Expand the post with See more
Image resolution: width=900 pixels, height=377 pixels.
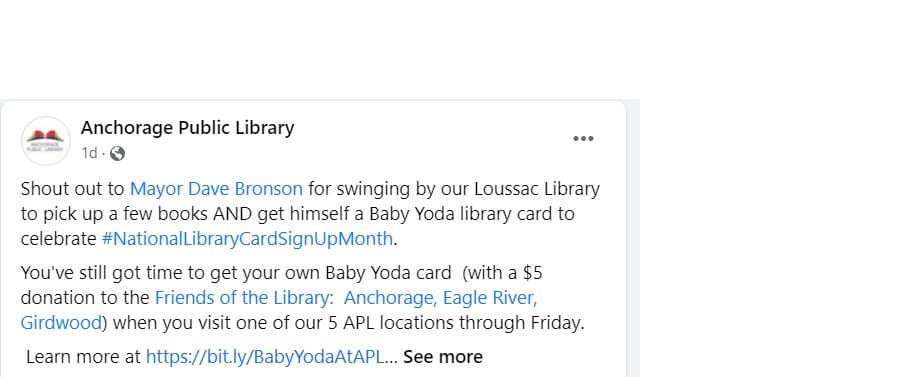coord(443,357)
